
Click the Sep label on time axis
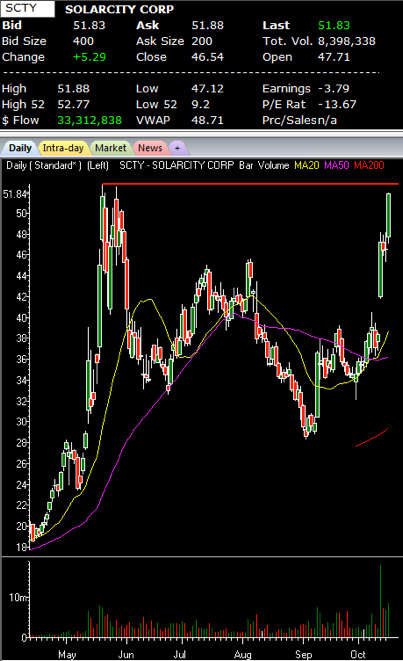304,654
